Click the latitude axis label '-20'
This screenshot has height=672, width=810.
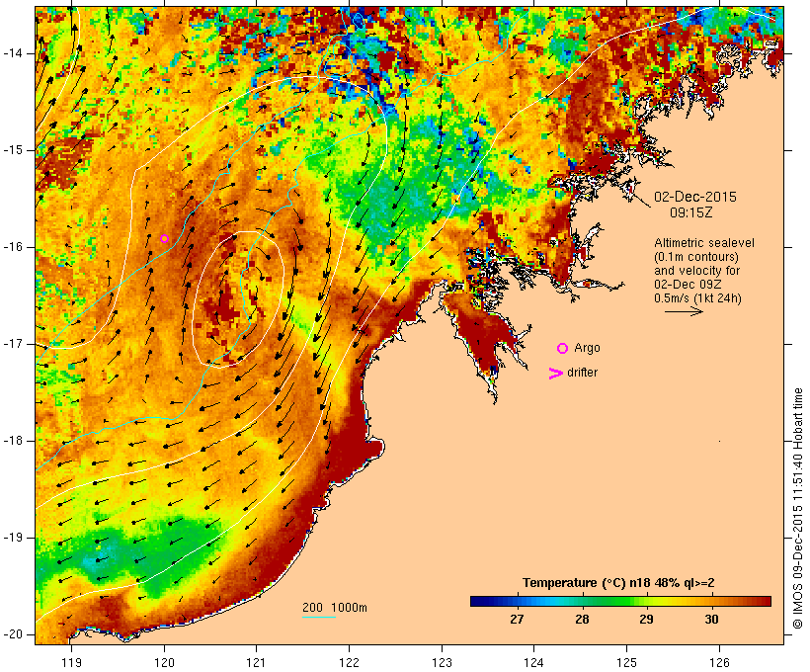coord(13,634)
